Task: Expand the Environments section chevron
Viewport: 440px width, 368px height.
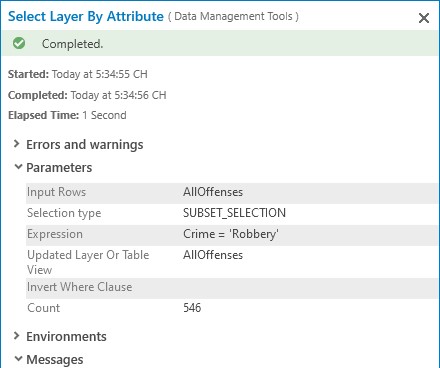Action: click(16, 336)
